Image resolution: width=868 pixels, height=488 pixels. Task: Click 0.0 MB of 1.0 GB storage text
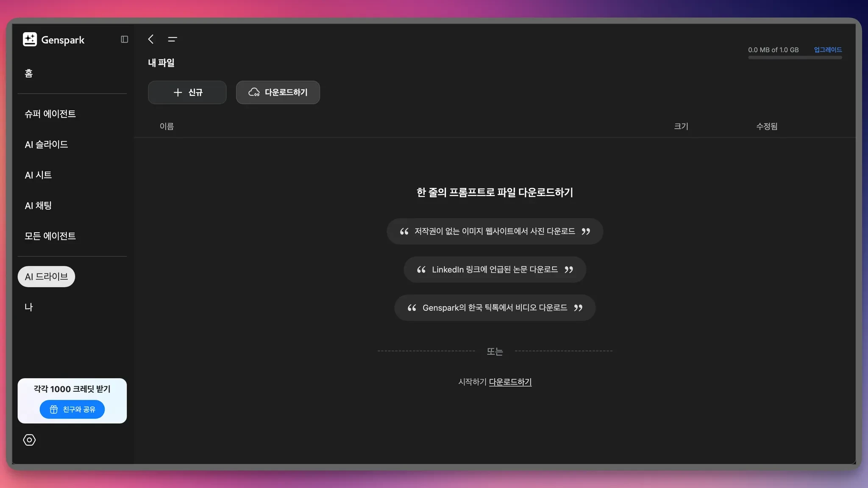tap(773, 50)
